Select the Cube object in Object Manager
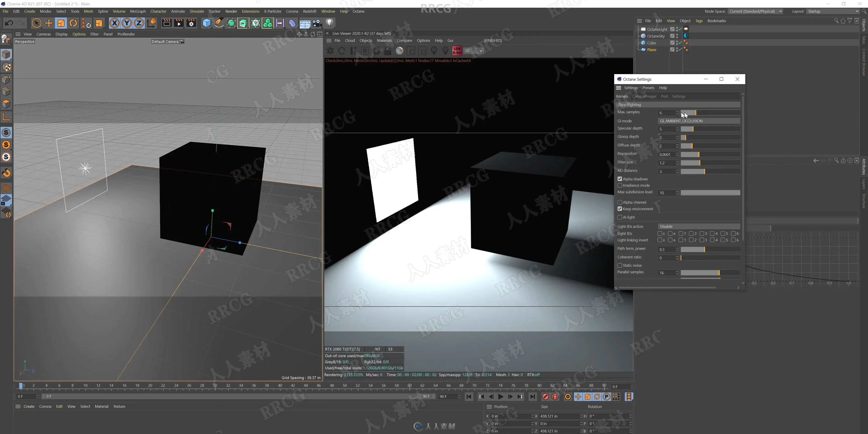The height and width of the screenshot is (434, 868). click(651, 43)
